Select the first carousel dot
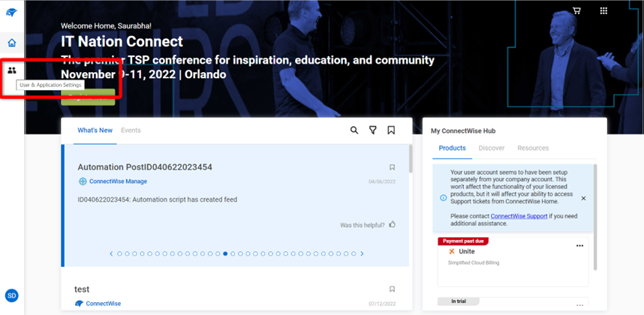This screenshot has height=315, width=644. click(x=119, y=254)
